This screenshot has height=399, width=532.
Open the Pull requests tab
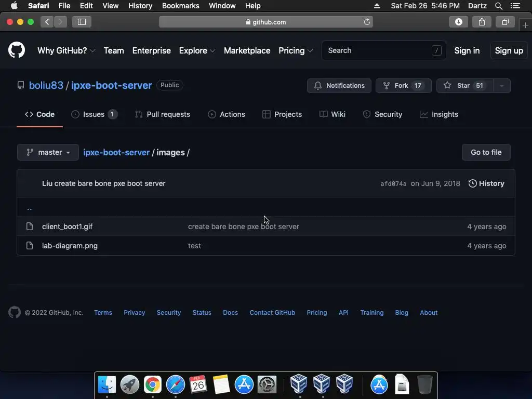click(163, 114)
